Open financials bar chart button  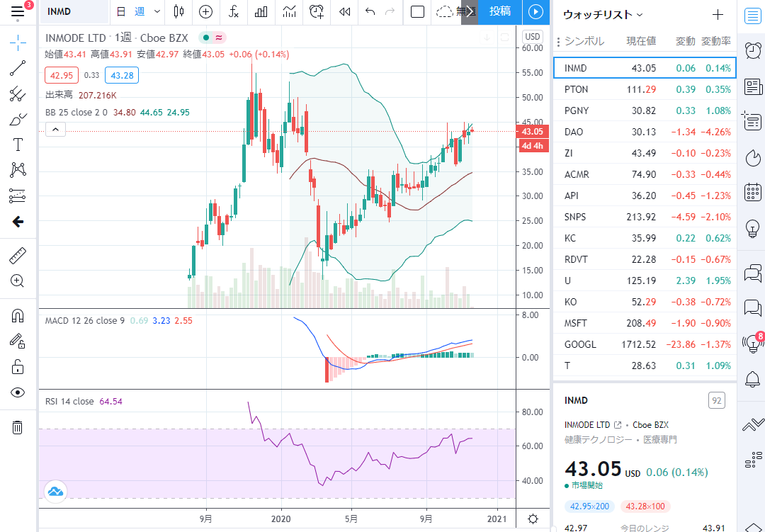point(261,12)
